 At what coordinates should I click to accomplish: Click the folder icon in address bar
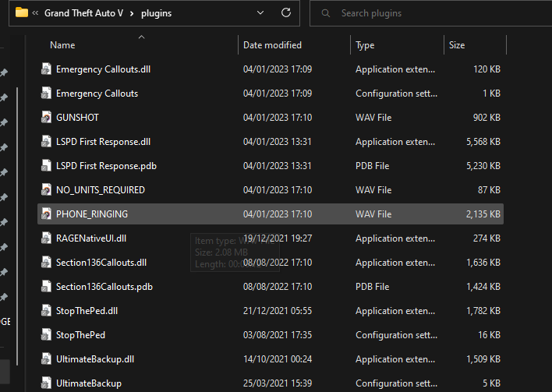click(x=22, y=13)
